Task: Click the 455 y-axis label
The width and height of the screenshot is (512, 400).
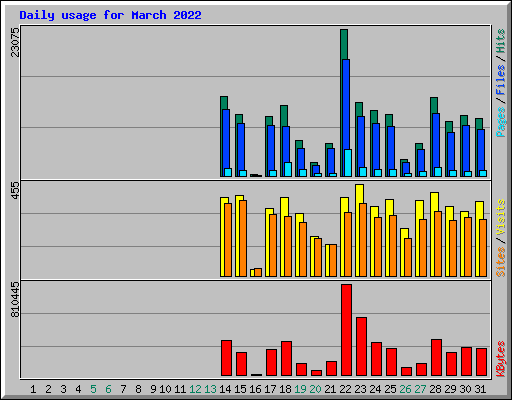Action: pyautogui.click(x=15, y=191)
